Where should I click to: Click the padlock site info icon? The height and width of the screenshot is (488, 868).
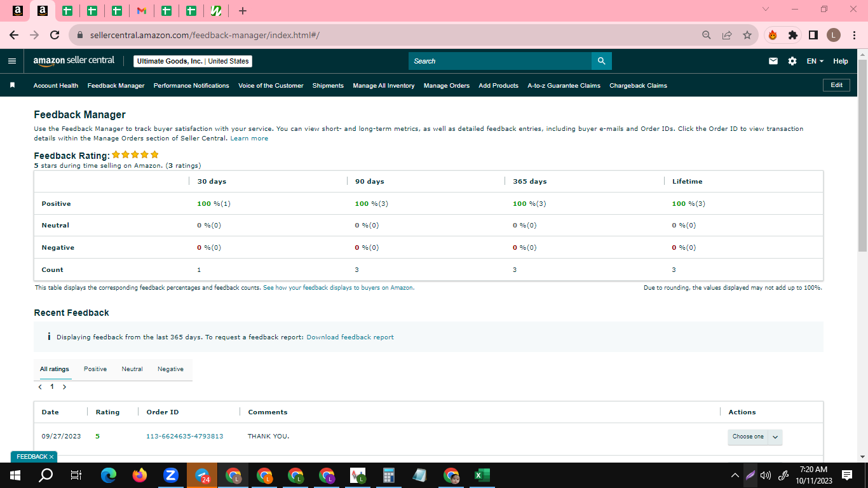(x=80, y=35)
